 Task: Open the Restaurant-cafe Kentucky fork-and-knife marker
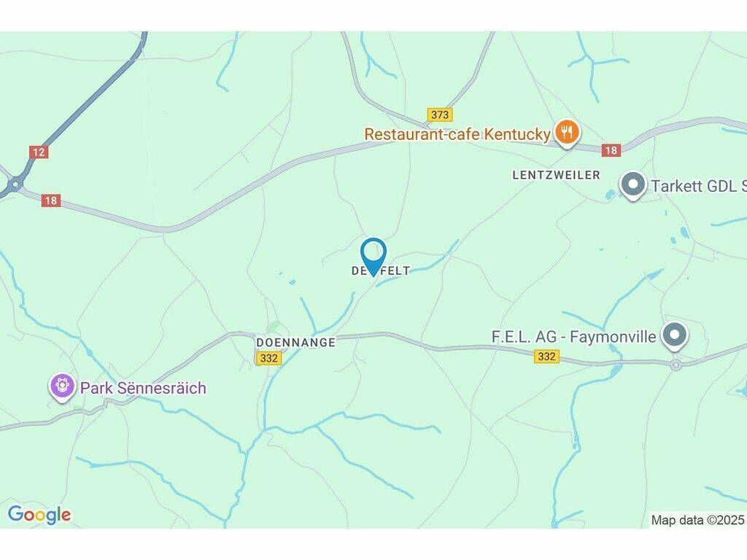[566, 132]
